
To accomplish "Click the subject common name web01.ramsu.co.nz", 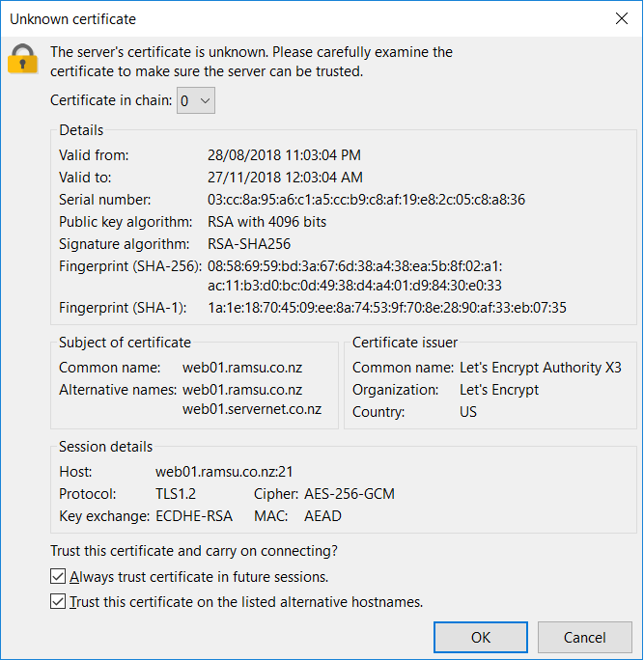I will (242, 368).
